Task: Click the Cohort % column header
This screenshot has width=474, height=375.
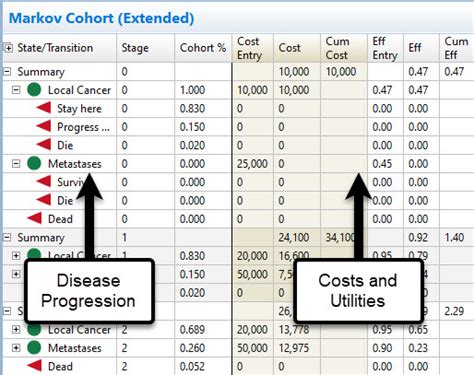Action: [203, 48]
